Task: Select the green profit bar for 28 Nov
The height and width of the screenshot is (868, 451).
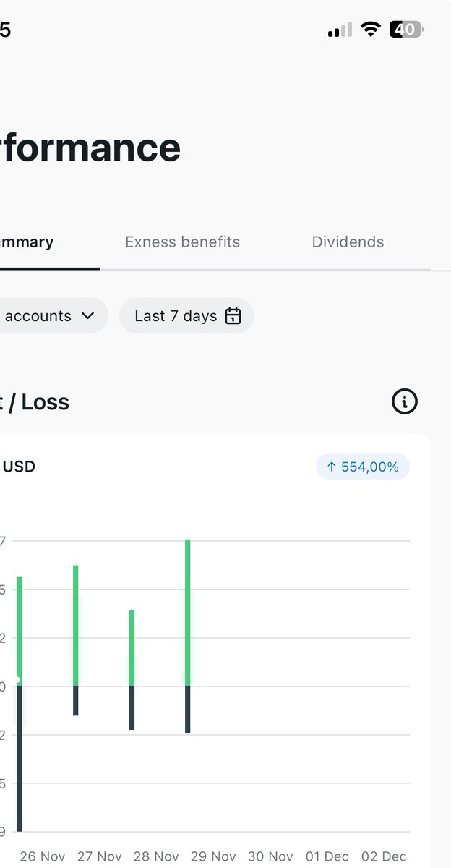Action: point(132,647)
